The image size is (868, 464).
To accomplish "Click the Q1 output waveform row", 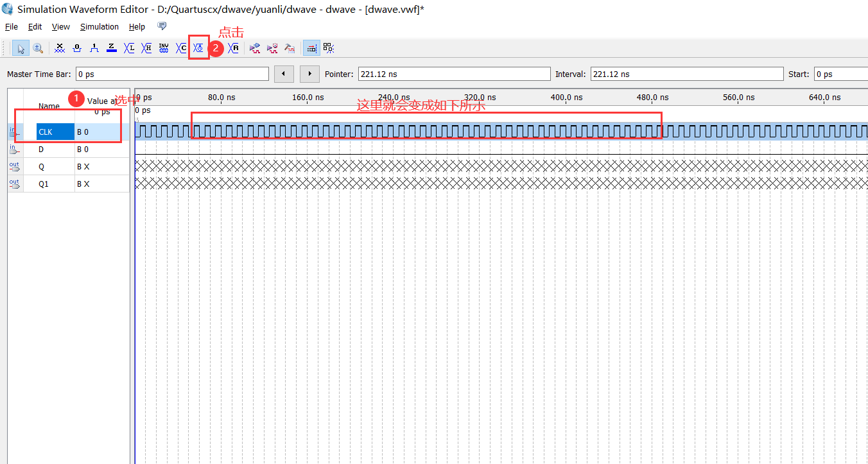I will click(x=501, y=184).
